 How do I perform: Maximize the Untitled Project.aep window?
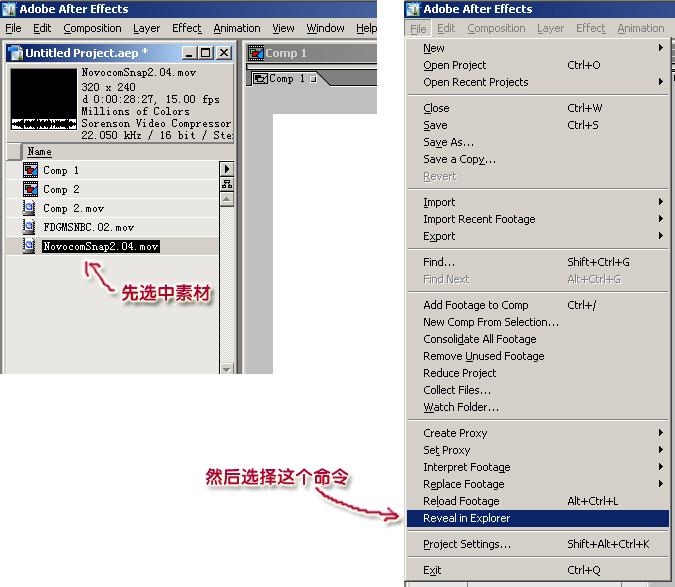(x=206, y=53)
